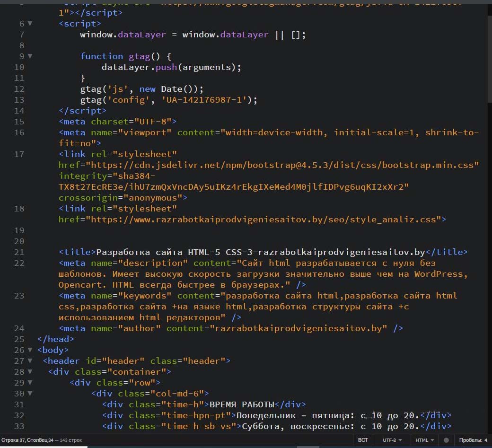Fold the gtag function at line 9
The height and width of the screenshot is (448, 492).
[x=30, y=56]
